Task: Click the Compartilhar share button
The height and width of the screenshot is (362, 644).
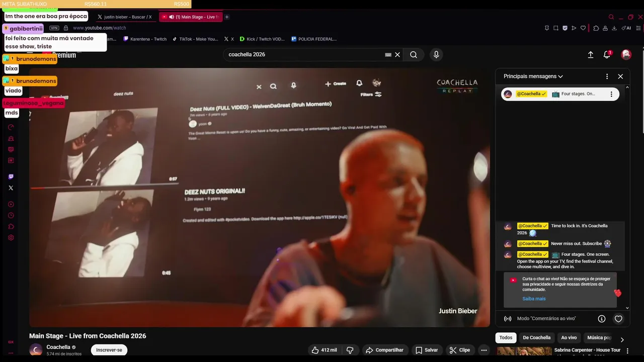Action: click(x=385, y=350)
